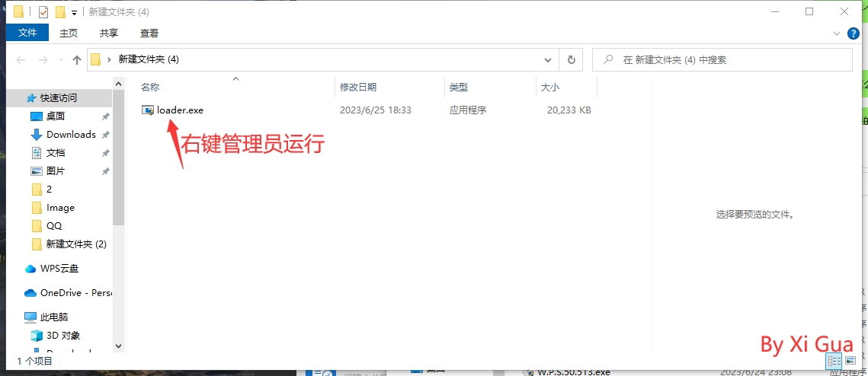Go back using the back arrow

tap(21, 60)
